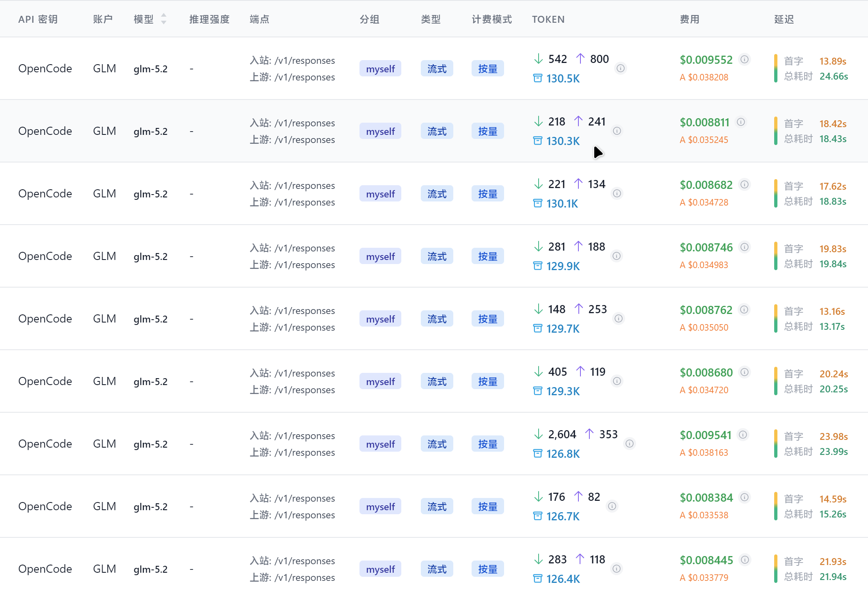Open info icon beside fee $0.008682
This screenshot has width=868, height=591.
point(744,184)
